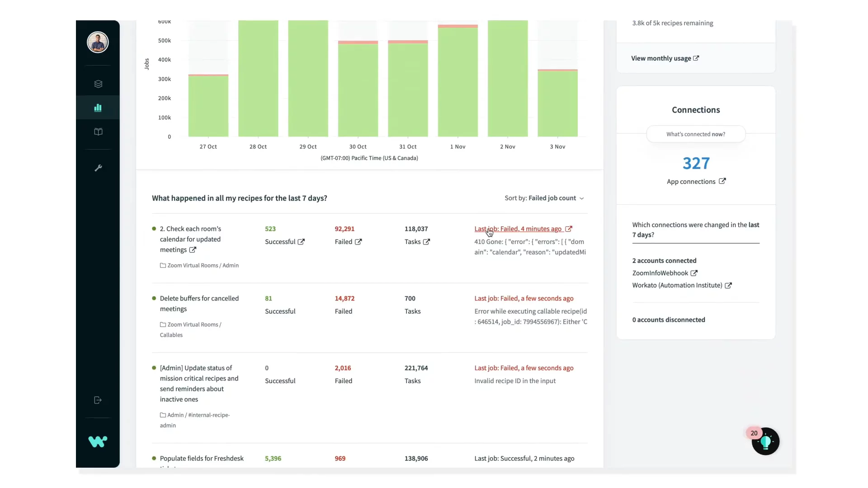This screenshot has height=488, width=868.
Task: Click the logout icon in sidebar
Action: [98, 400]
